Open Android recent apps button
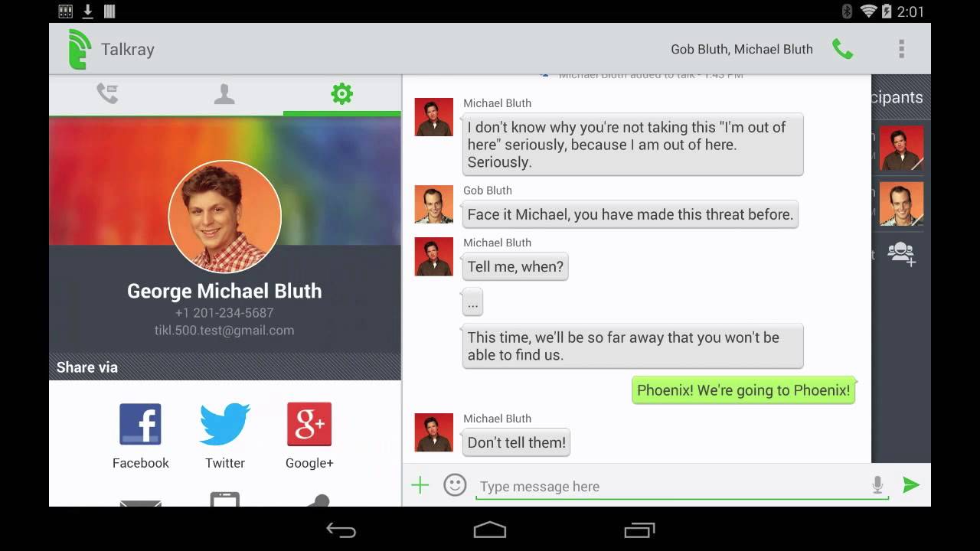The width and height of the screenshot is (980, 551). pos(639,530)
